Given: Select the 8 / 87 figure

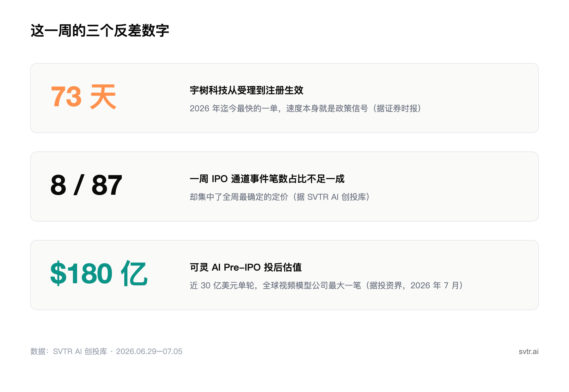Looking at the screenshot, I should tap(86, 185).
